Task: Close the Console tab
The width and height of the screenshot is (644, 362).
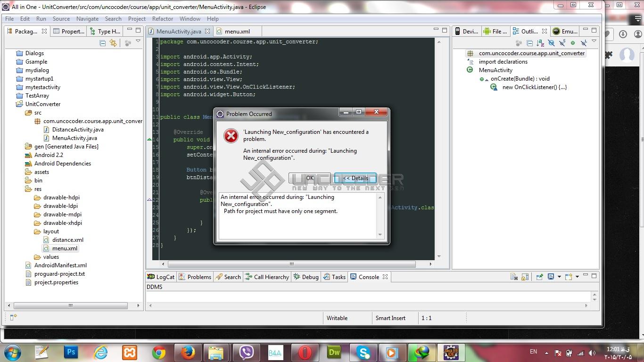Action: (x=385, y=277)
